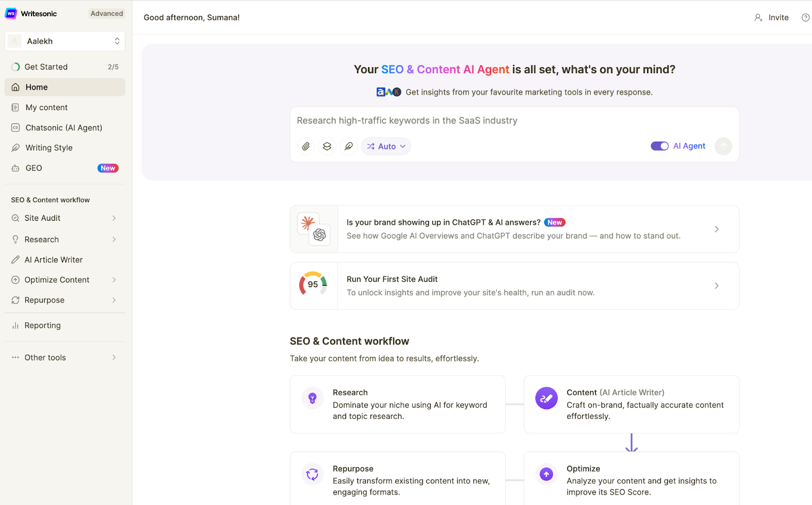Click the help question mark icon
Screen dimensions: 812x505
(805, 18)
